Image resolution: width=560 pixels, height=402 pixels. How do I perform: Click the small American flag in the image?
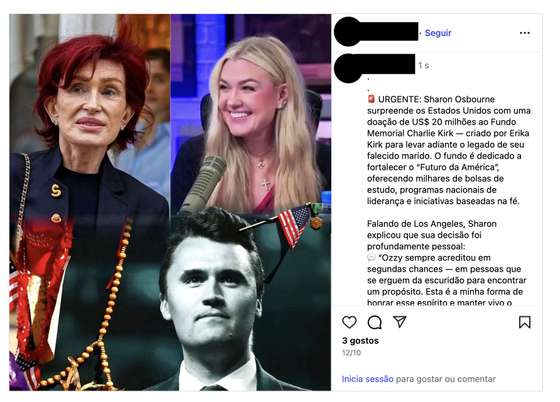[294, 225]
